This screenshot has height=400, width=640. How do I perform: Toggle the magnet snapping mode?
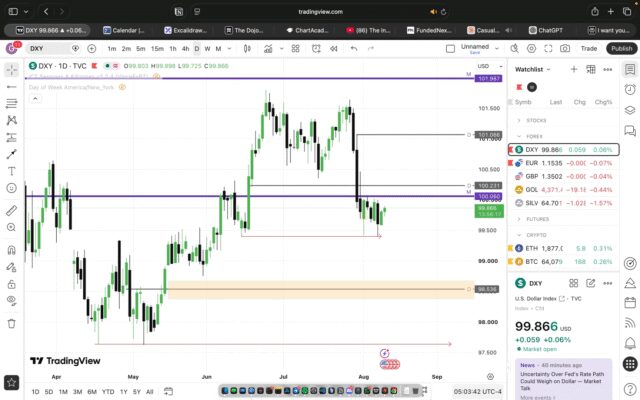coord(11,250)
